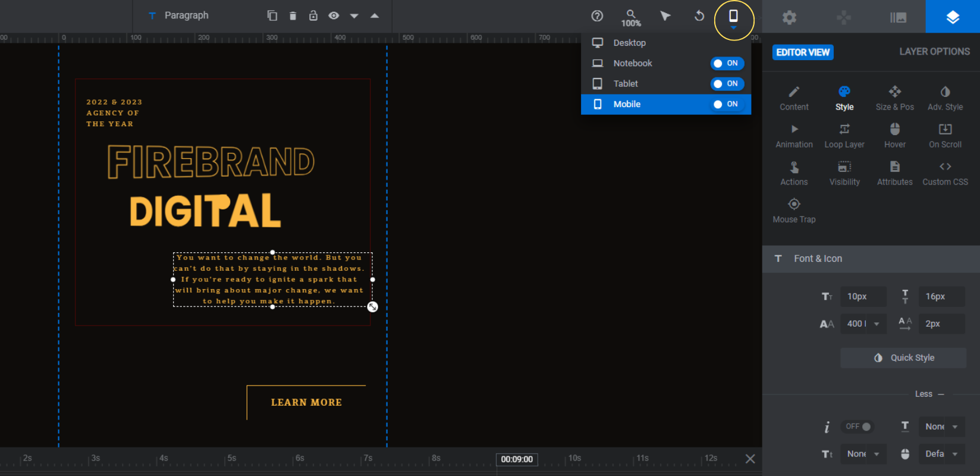
Task: Open Mouse Trap options
Action: pyautogui.click(x=794, y=211)
